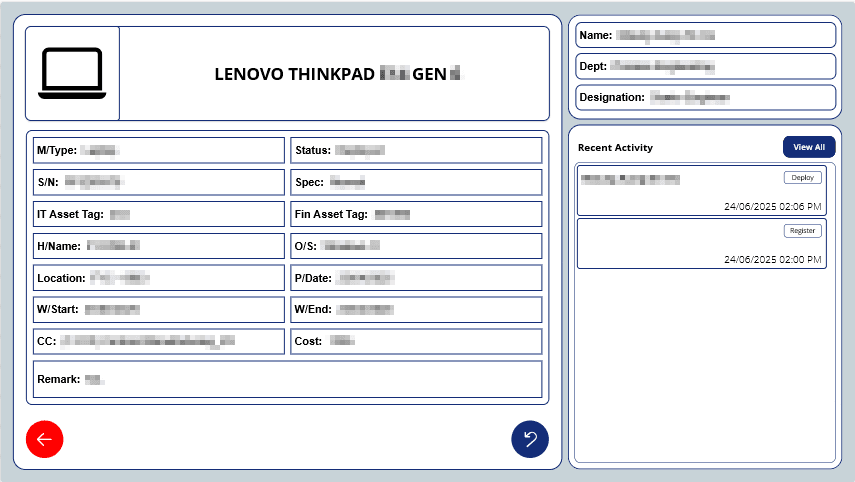Click the S/N serial number field
This screenshot has height=482, width=855.
[158, 183]
